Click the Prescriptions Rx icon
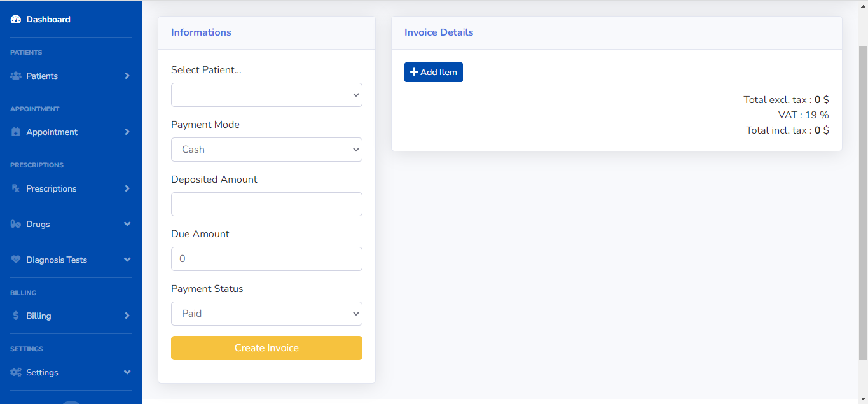The width and height of the screenshot is (868, 404). 15,188
